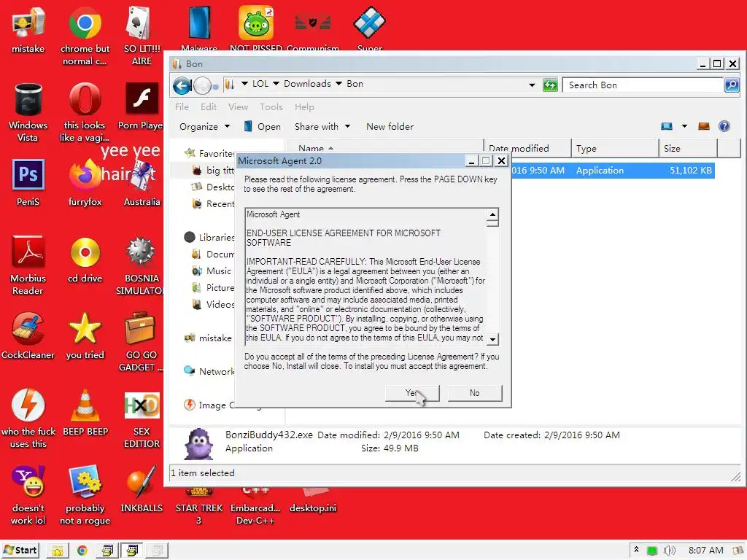
Task: Open the BEEP BEEP VLC cone icon
Action: coord(85,413)
